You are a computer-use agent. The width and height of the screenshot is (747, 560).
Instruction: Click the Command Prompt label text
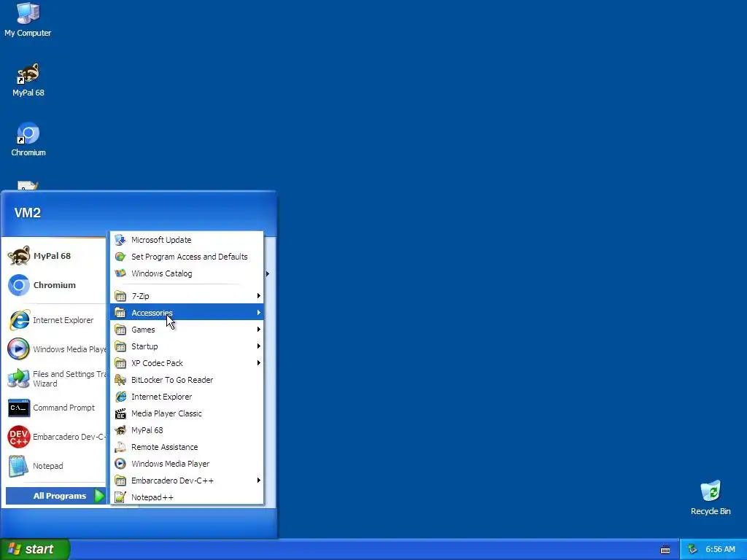tap(64, 408)
